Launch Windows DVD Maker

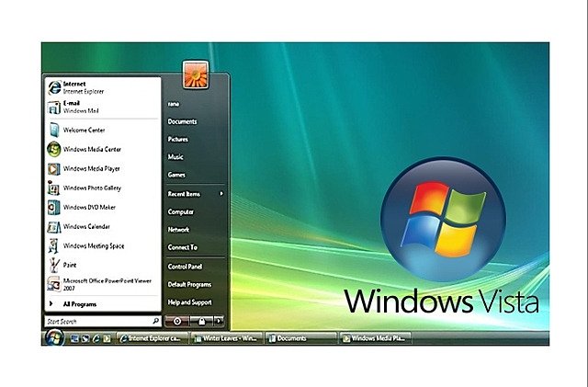[x=103, y=207]
